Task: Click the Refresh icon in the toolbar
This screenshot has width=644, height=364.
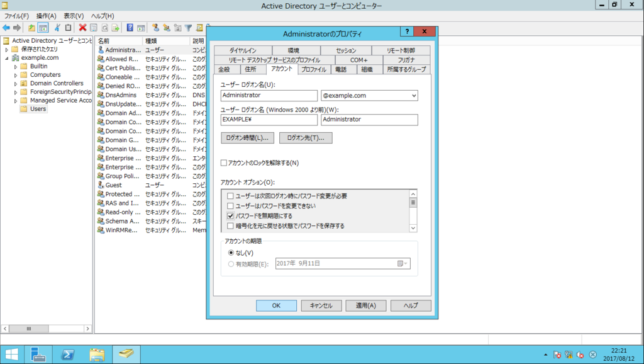Action: coord(104,27)
